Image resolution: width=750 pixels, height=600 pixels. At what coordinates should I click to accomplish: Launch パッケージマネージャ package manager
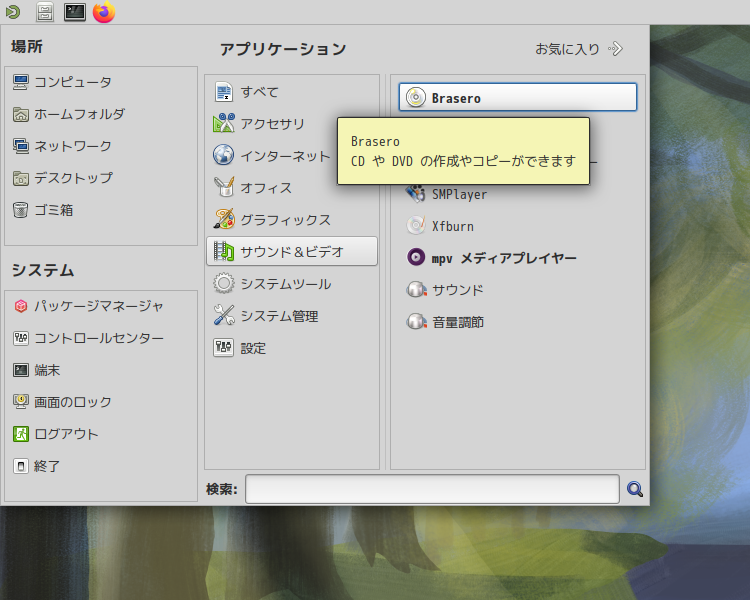point(88,306)
